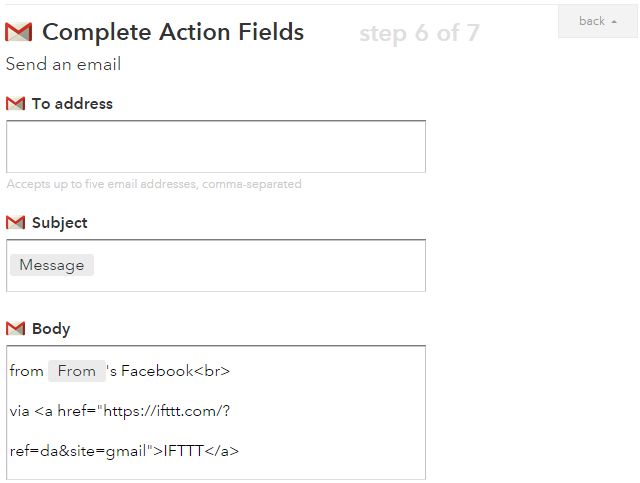Place cursor in ifttt.com href line
Image resolution: width=640 pixels, height=483 pixels.
[120, 411]
